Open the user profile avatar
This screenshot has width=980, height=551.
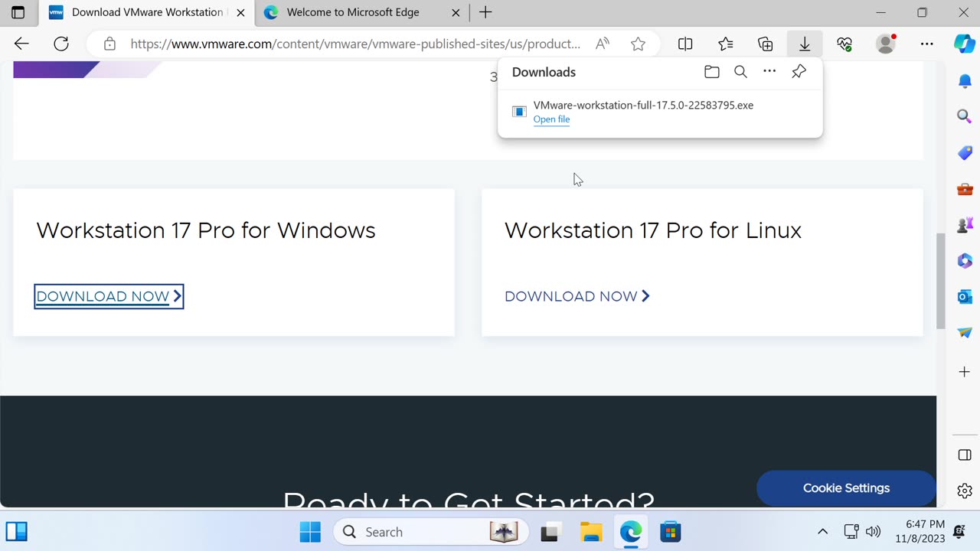tap(886, 44)
